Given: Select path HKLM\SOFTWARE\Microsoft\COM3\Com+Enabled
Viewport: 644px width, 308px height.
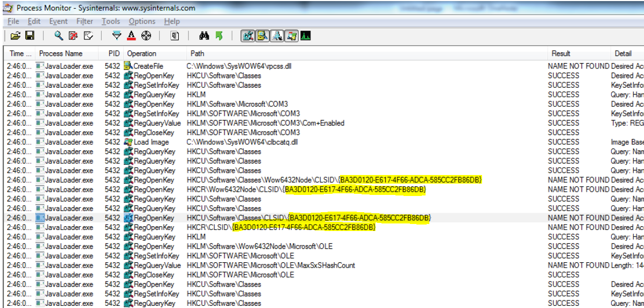Looking at the screenshot, I should click(x=265, y=123).
